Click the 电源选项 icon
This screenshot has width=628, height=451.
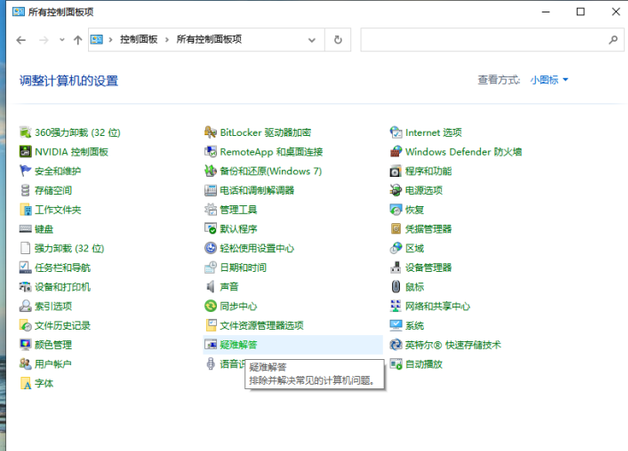click(396, 190)
